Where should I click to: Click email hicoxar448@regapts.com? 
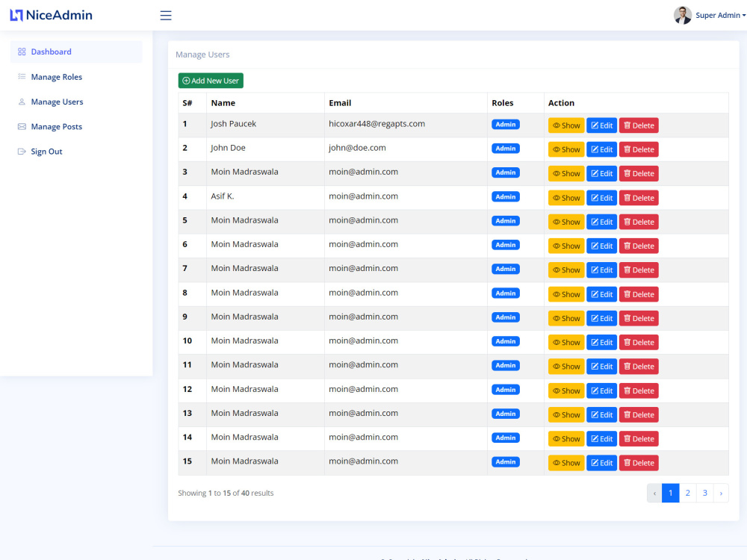pos(376,124)
